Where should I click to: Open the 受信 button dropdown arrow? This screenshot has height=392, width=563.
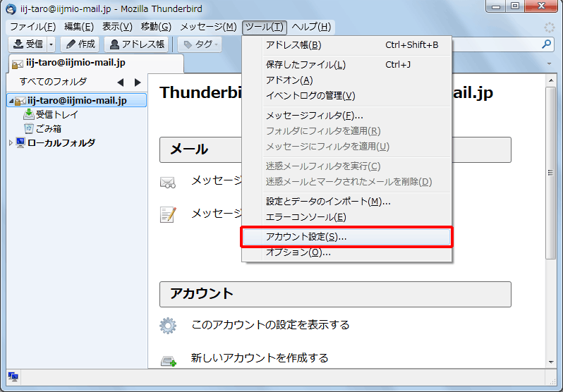52,44
